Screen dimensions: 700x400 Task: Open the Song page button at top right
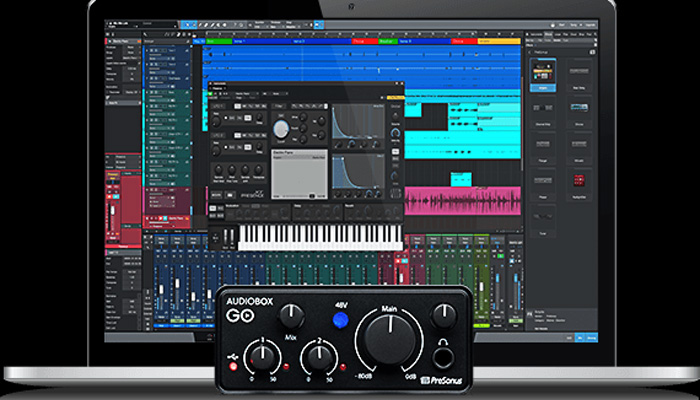[x=574, y=25]
